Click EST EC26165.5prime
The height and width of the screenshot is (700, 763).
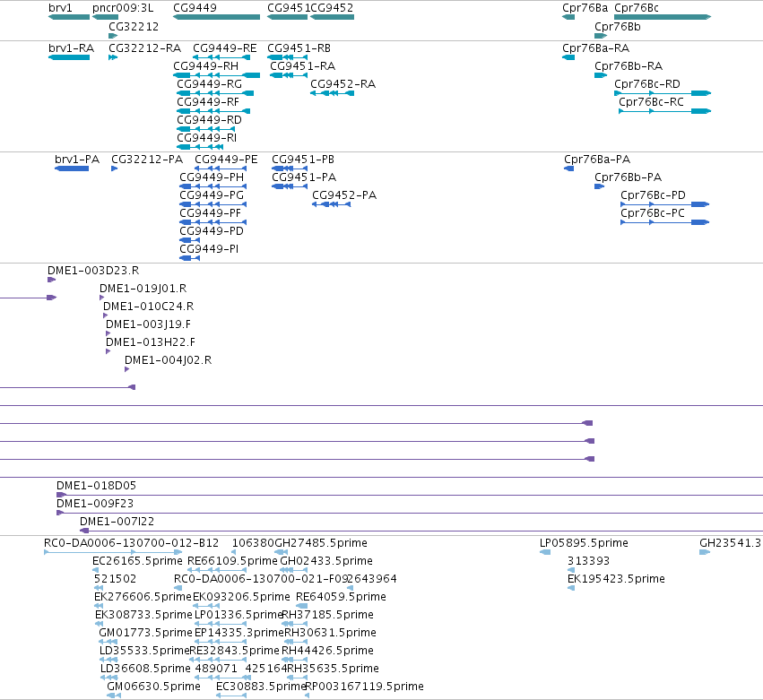(x=137, y=561)
